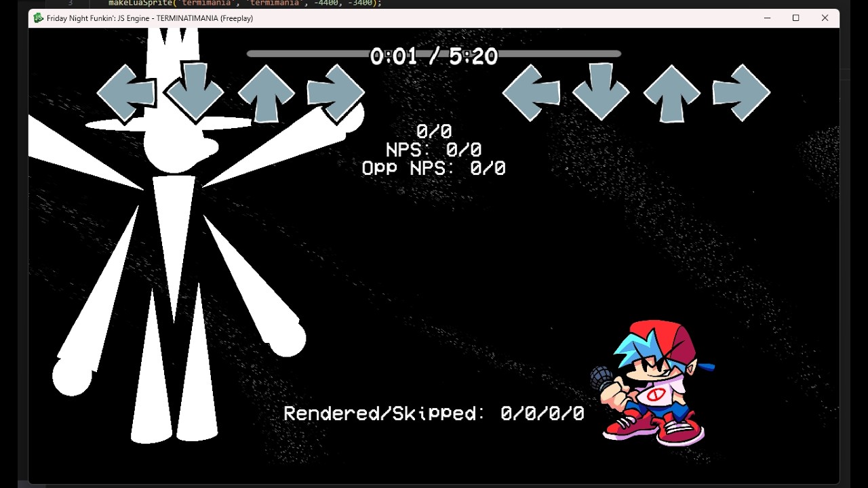This screenshot has height=488, width=868.
Task: Click the player's right arrow receptor
Action: point(741,94)
